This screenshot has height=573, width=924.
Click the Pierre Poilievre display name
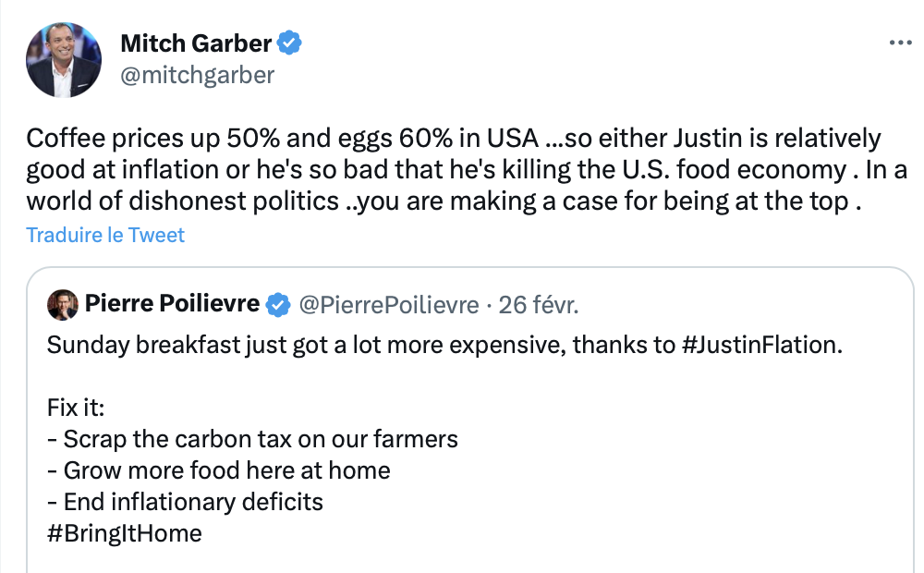173,303
